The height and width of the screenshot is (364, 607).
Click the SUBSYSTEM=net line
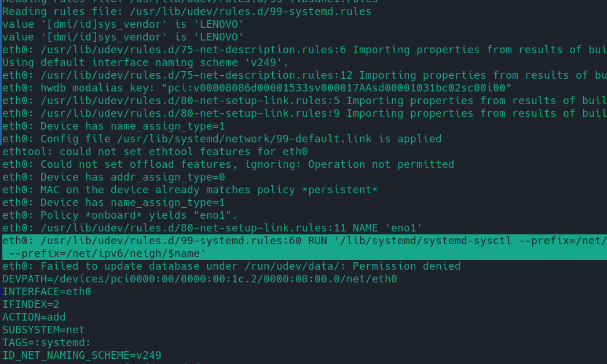[43, 330]
